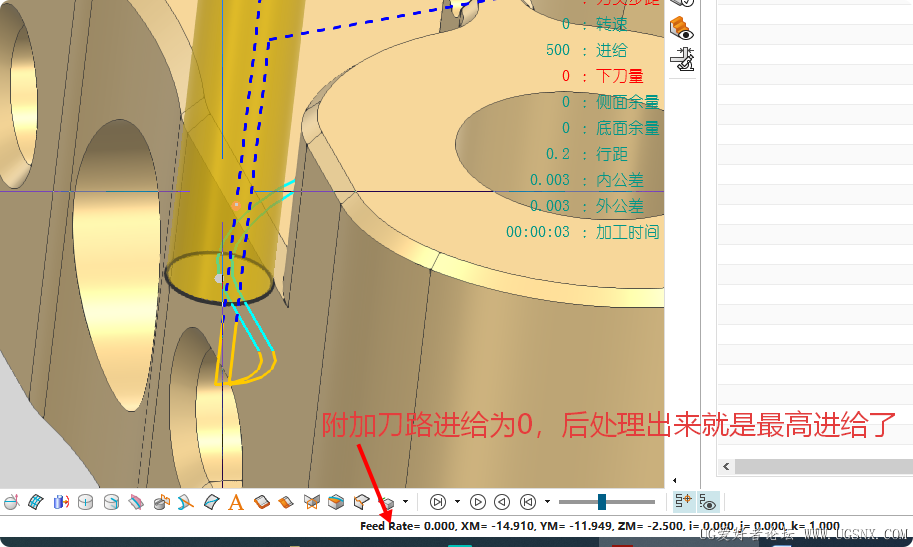The height and width of the screenshot is (547, 913).
Task: Click the block with blue stripe icon
Action: (x=336, y=502)
